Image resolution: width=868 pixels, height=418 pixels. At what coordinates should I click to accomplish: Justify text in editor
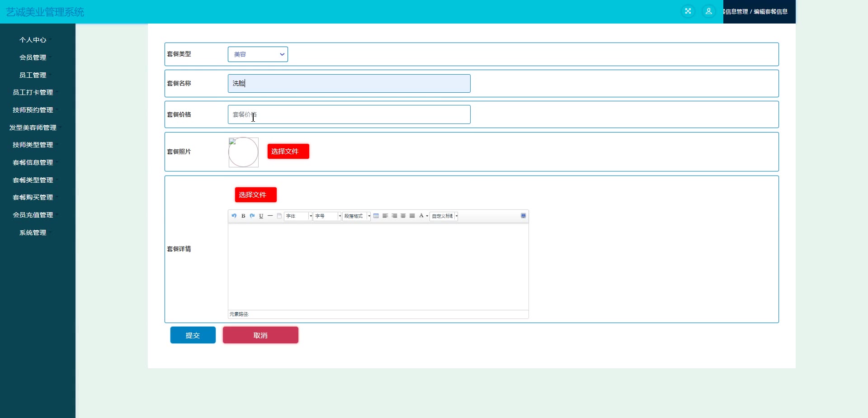coord(412,216)
